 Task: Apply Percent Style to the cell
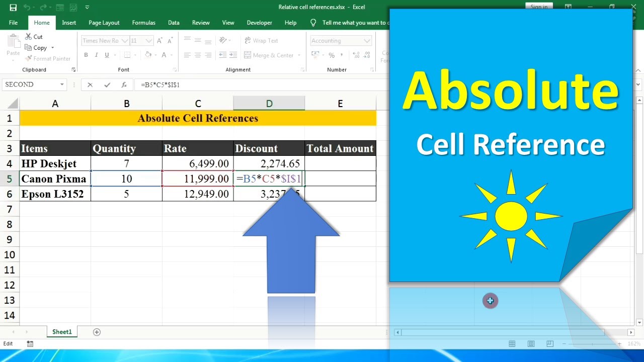tap(332, 55)
